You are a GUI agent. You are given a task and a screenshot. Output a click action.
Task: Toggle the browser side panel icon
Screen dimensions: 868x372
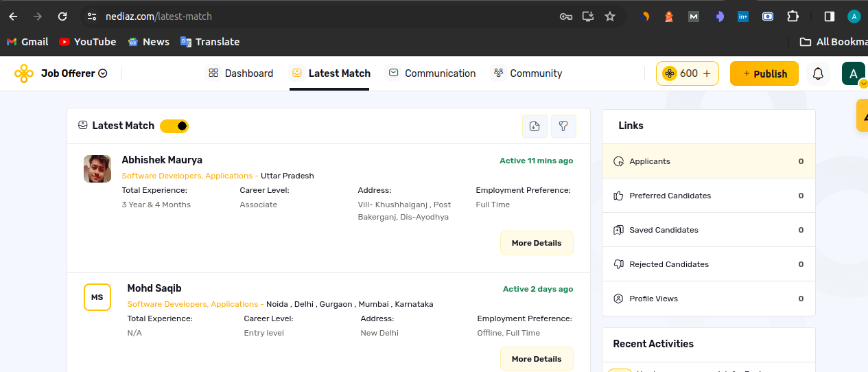[x=829, y=16]
